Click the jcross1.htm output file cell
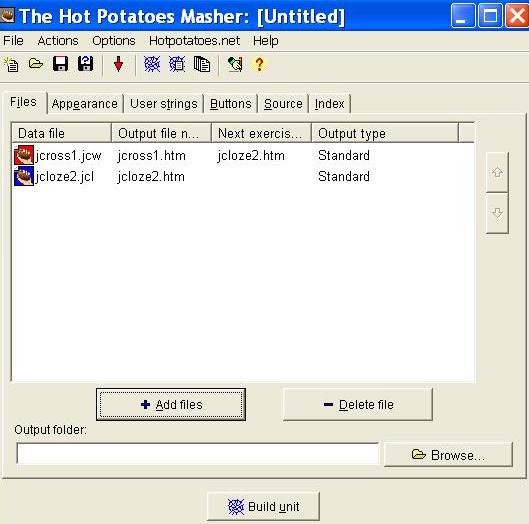Image resolution: width=529 pixels, height=524 pixels. click(x=151, y=156)
